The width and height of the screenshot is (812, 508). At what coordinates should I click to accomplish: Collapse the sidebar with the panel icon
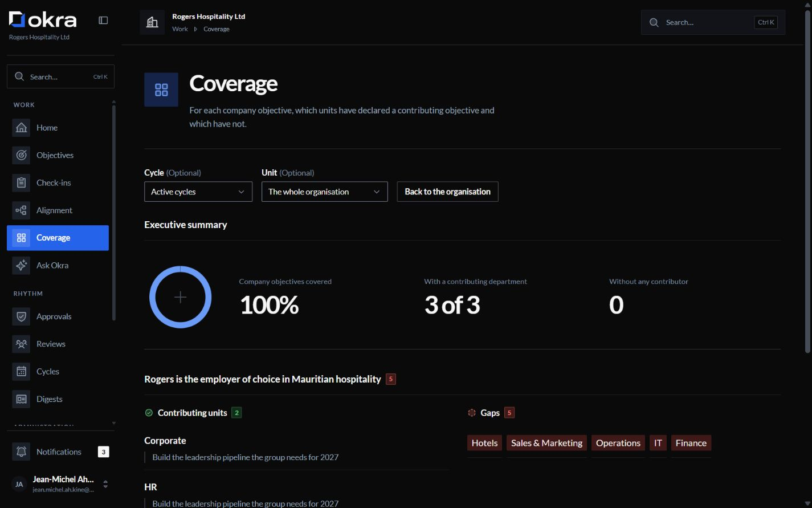click(x=103, y=20)
